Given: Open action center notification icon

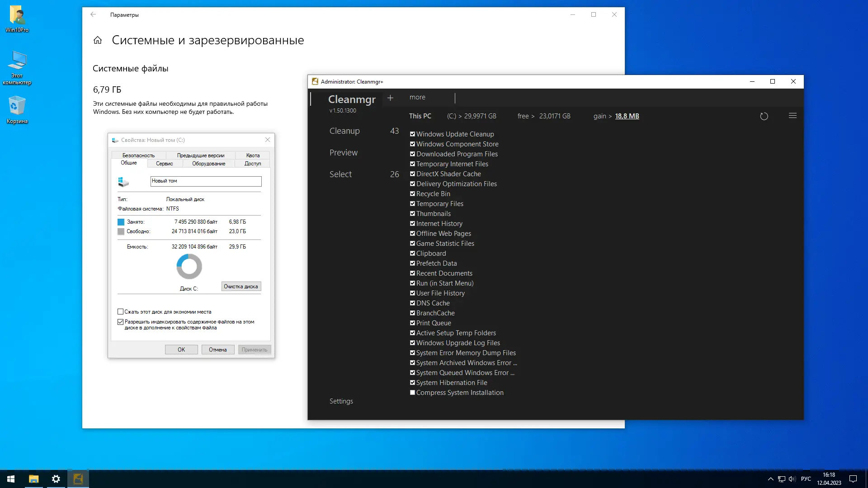Looking at the screenshot, I should click(853, 479).
